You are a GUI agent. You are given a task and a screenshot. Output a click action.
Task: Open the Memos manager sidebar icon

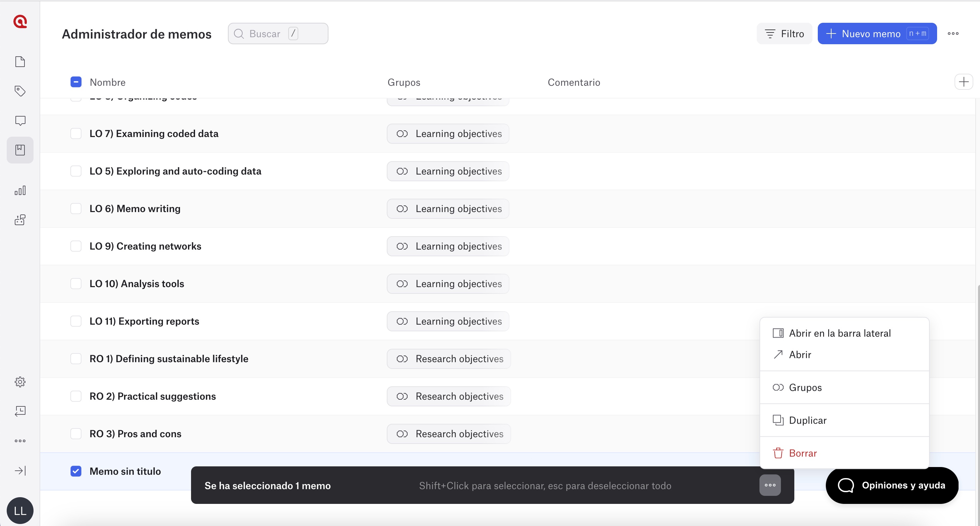[x=20, y=150]
